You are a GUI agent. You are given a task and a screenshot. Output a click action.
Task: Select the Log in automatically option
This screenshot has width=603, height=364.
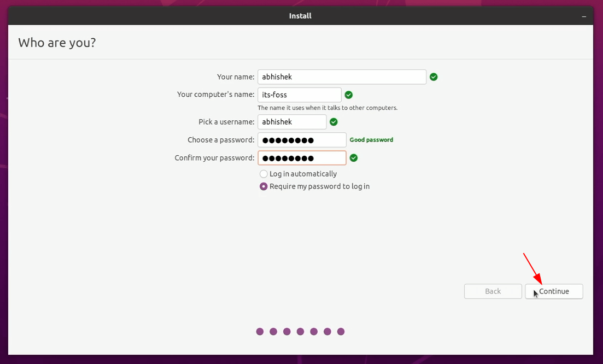pos(264,174)
